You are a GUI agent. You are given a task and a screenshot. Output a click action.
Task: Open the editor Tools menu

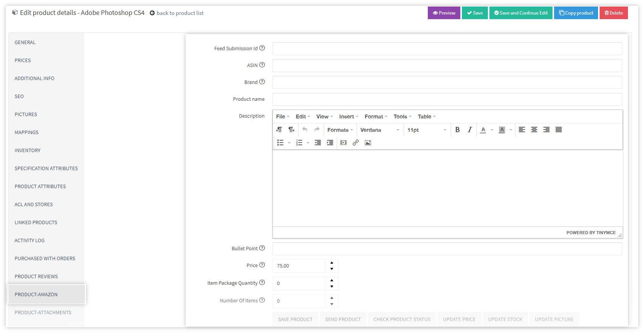pyautogui.click(x=403, y=116)
